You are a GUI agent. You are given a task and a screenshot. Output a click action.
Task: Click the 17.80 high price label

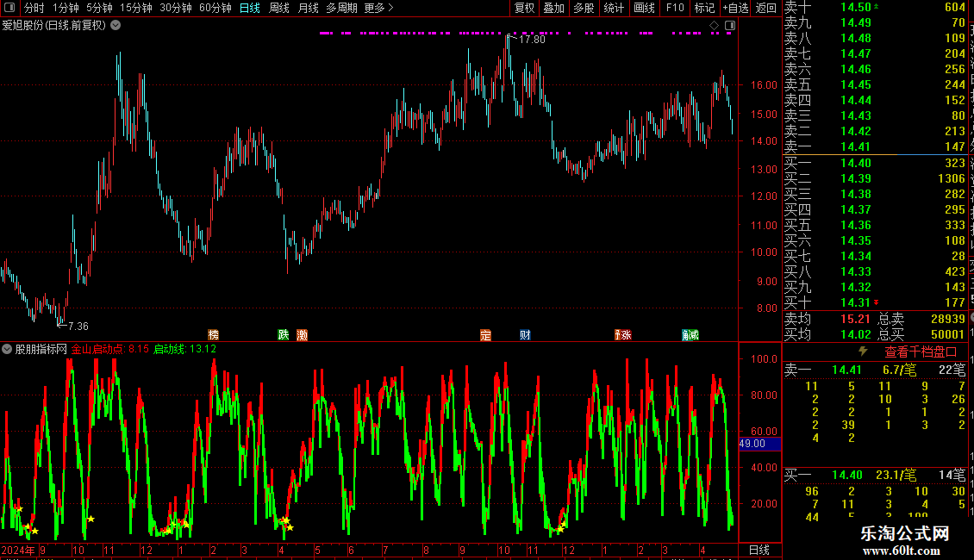pyautogui.click(x=532, y=39)
